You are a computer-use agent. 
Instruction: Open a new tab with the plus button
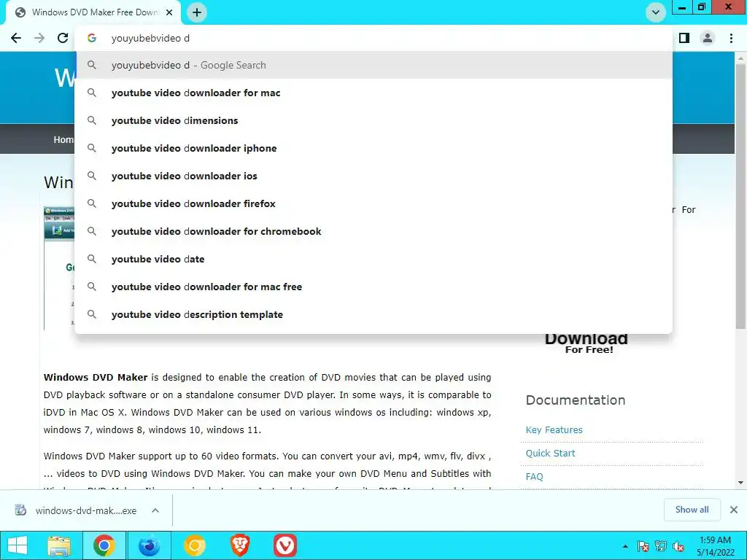coord(197,12)
